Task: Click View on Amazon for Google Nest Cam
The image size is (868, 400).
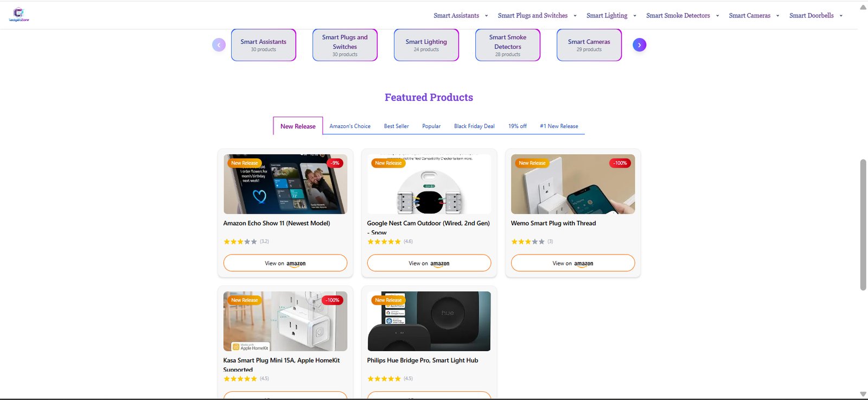Action: [429, 263]
